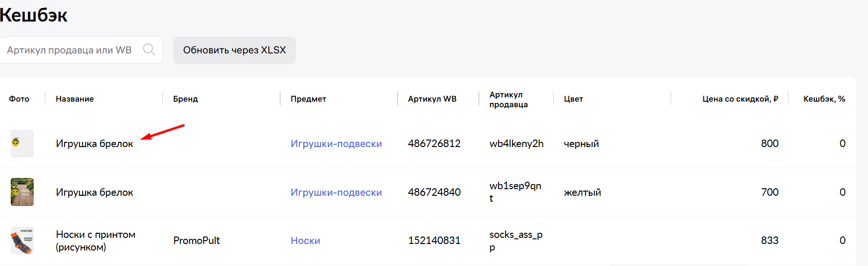Click the search magnifier icon
The height and width of the screenshot is (266, 868).
(x=149, y=50)
